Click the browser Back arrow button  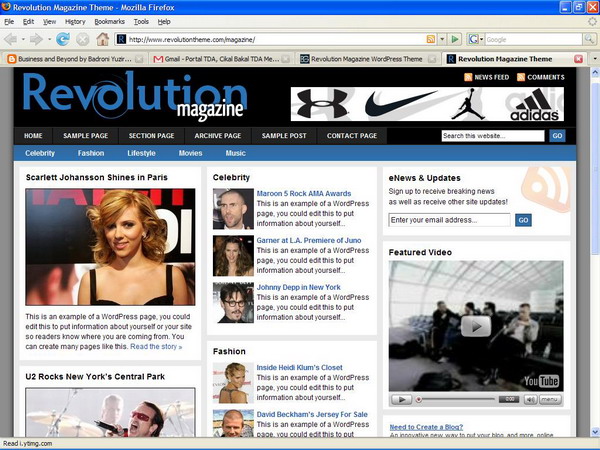[x=11, y=39]
